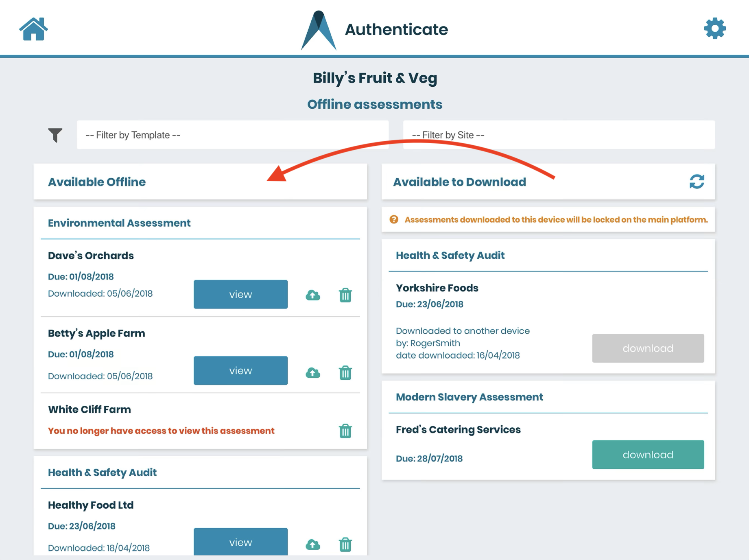
Task: Click the orange help icon on warning
Action: (394, 220)
